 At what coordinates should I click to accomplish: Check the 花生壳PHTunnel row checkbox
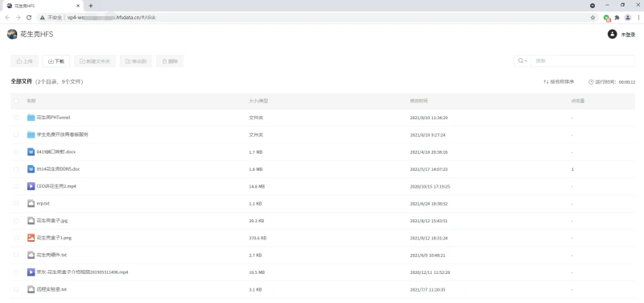pyautogui.click(x=16, y=118)
